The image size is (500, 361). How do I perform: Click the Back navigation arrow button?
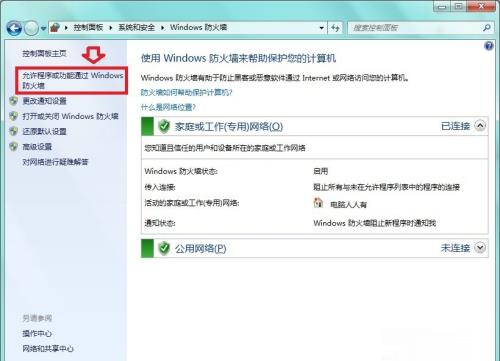point(14,28)
